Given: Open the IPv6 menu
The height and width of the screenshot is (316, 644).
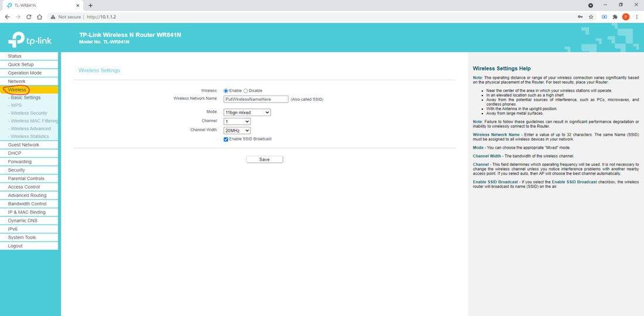Looking at the screenshot, I should [x=29, y=229].
